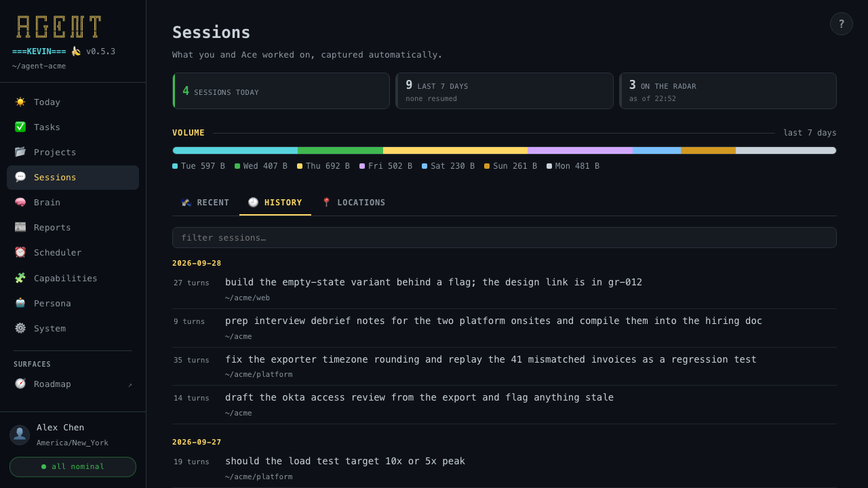Switch to the Locations tab
Viewport: 868px width, 488px height.
tap(353, 203)
